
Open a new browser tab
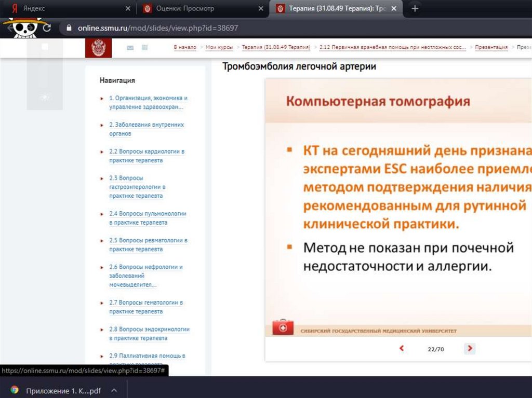click(415, 8)
